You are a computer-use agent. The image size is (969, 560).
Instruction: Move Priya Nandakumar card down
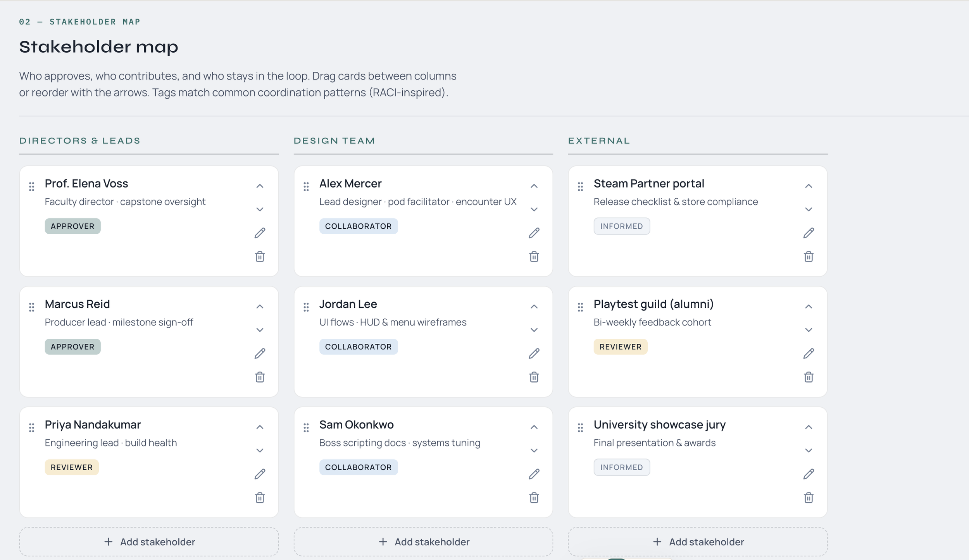click(x=260, y=450)
